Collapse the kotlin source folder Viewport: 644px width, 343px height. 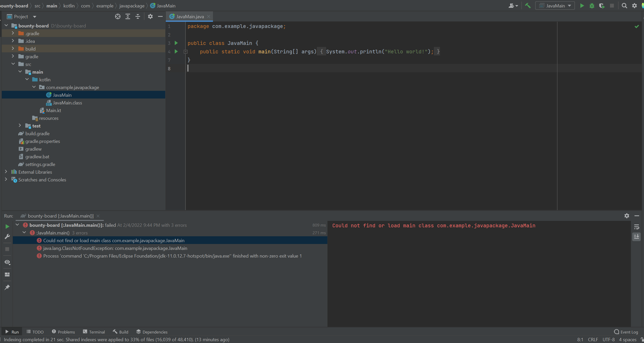click(27, 79)
